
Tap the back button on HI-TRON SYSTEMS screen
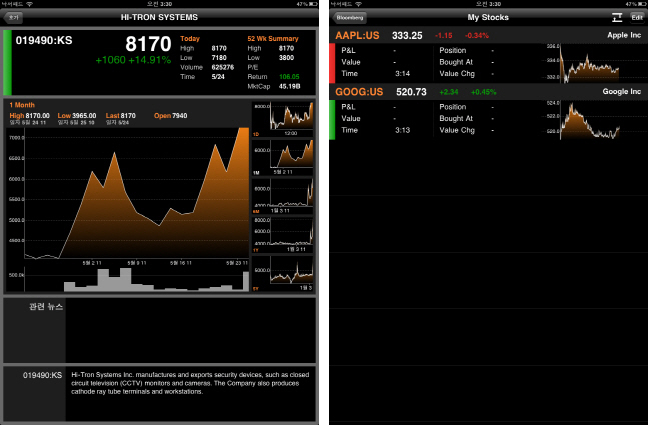pos(13,17)
